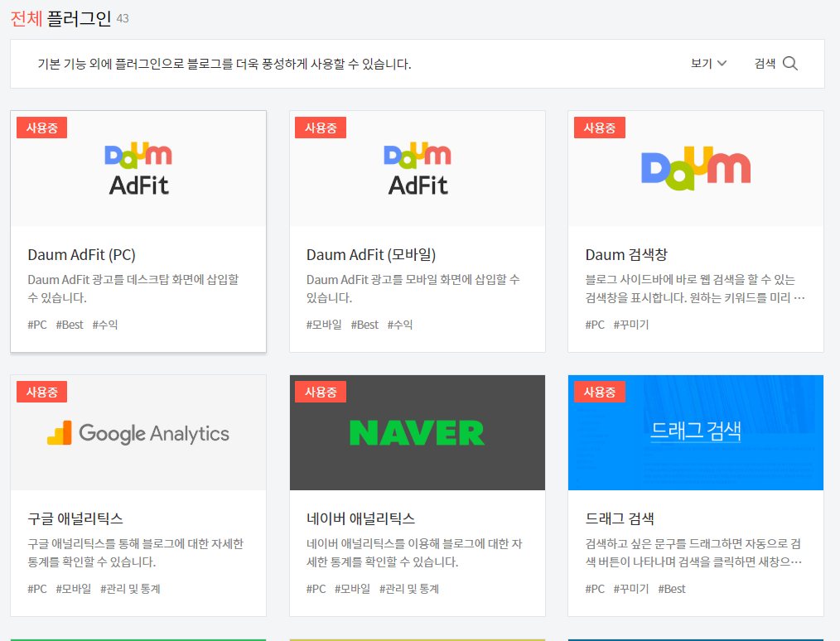Click 사용중 badge on Daum AdFit (모바일)
The height and width of the screenshot is (641, 840).
pos(321,128)
